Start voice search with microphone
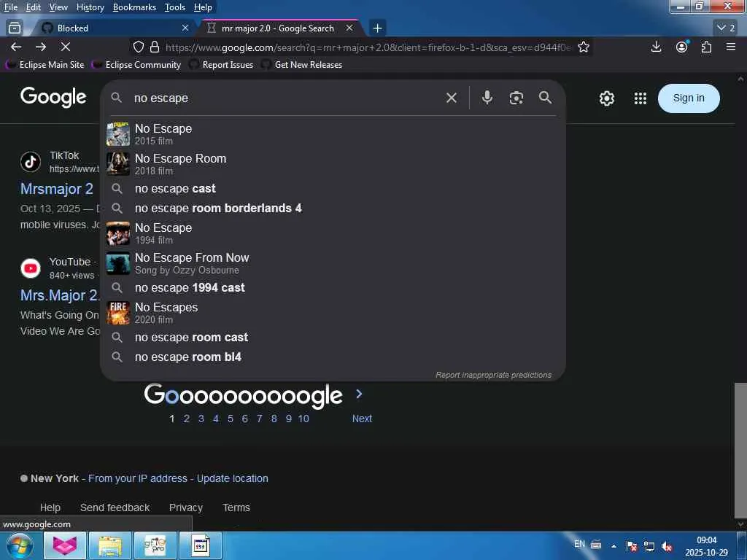 point(487,98)
